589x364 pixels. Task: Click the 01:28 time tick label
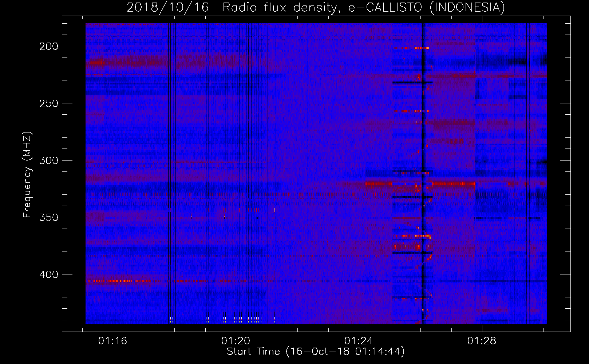(x=482, y=341)
